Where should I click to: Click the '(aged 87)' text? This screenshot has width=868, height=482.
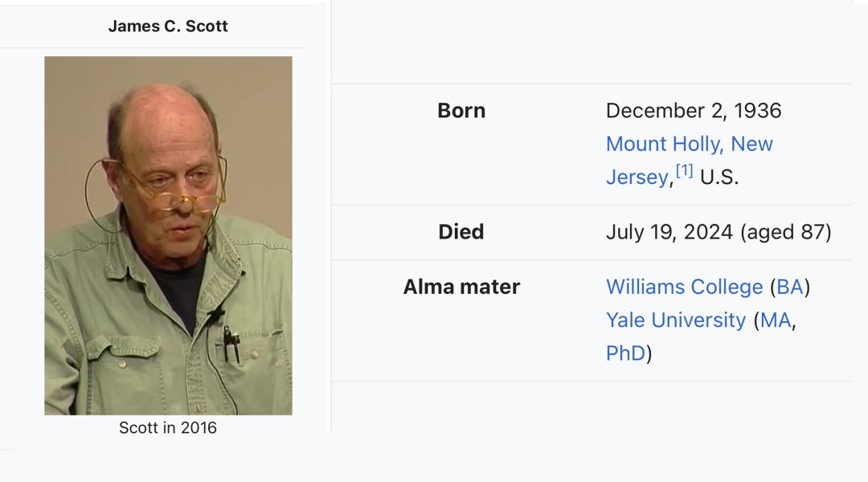coord(785,232)
